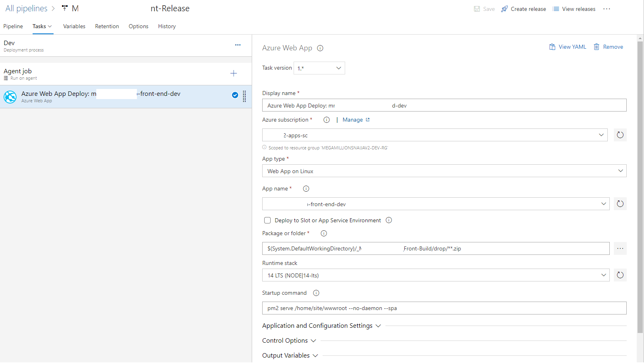The height and width of the screenshot is (364, 644).
Task: Open the App name dropdown
Action: click(x=436, y=204)
